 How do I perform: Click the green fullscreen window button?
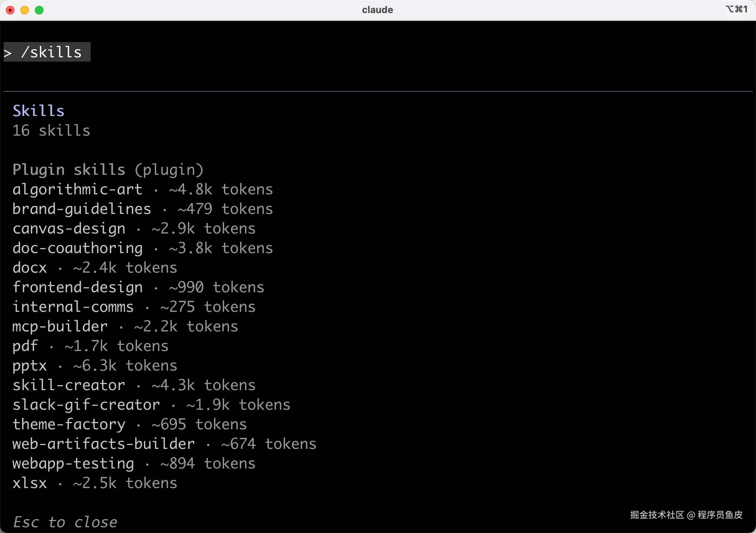pyautogui.click(x=39, y=10)
